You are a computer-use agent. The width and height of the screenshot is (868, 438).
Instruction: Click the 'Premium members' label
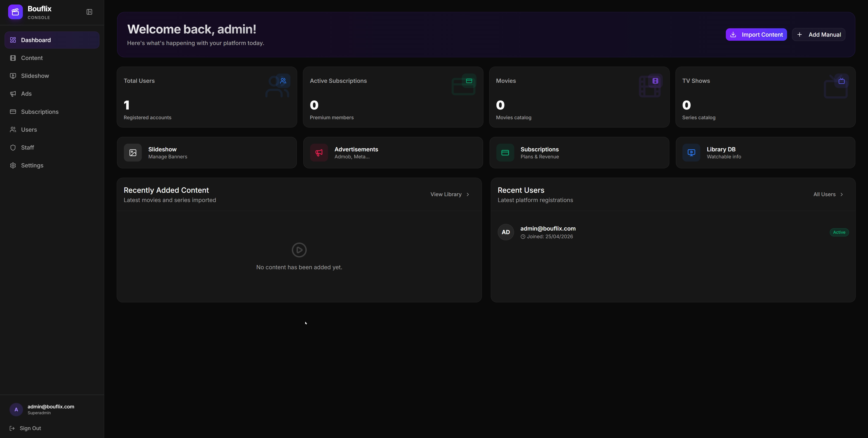(332, 118)
